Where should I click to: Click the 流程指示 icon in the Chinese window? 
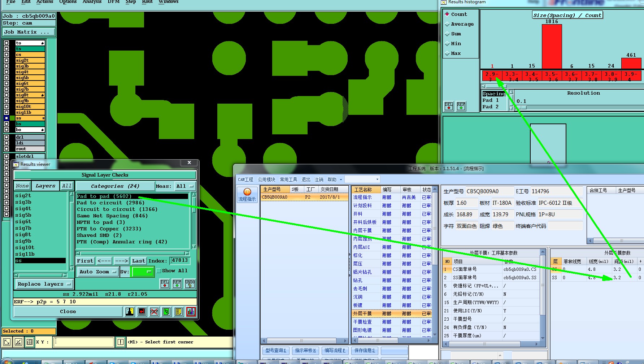[247, 195]
